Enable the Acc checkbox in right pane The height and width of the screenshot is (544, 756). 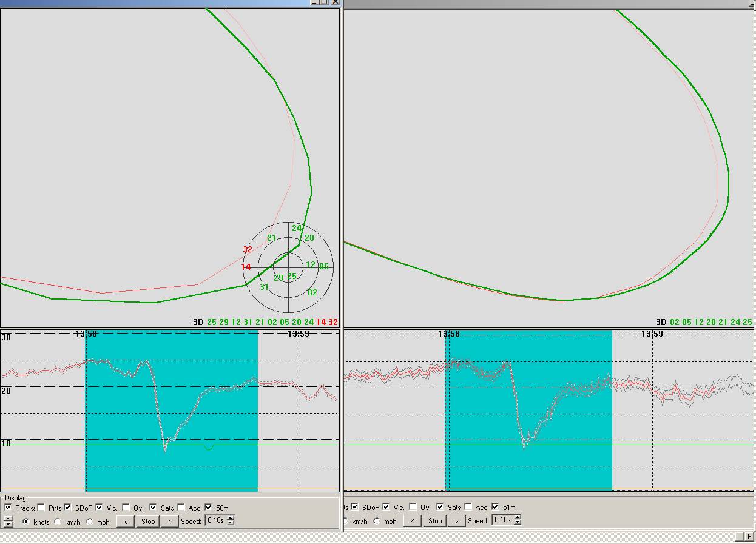click(x=468, y=507)
